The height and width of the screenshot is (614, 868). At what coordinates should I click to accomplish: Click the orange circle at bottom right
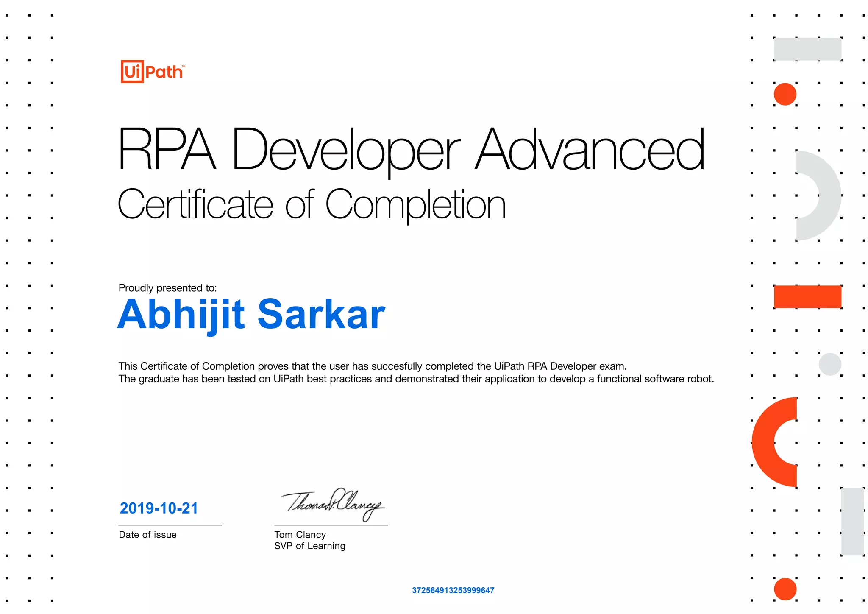tap(785, 589)
